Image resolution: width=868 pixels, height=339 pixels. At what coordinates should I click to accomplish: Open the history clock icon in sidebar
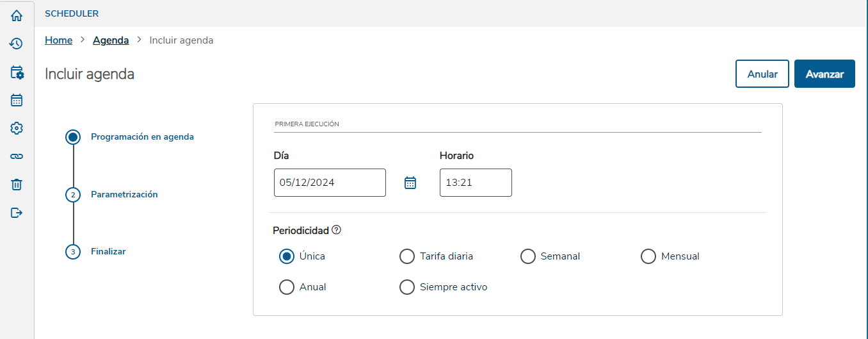click(17, 44)
